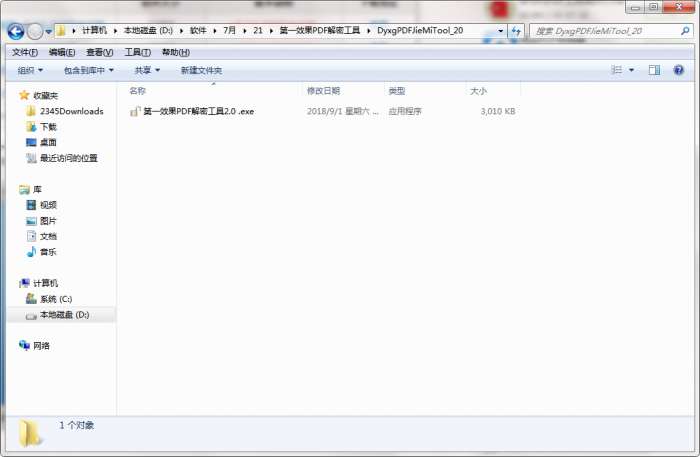The width and height of the screenshot is (700, 457).
Task: Open 本地磁盘 (D:) in the sidebar
Action: (65, 315)
